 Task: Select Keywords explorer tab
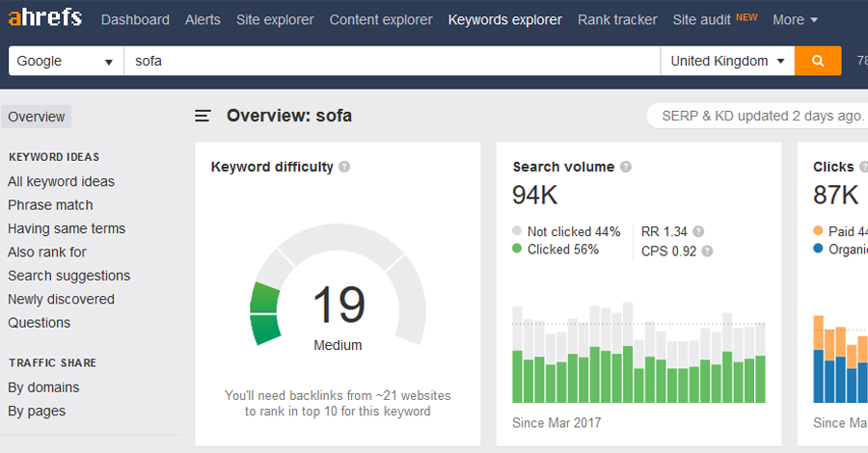504,20
